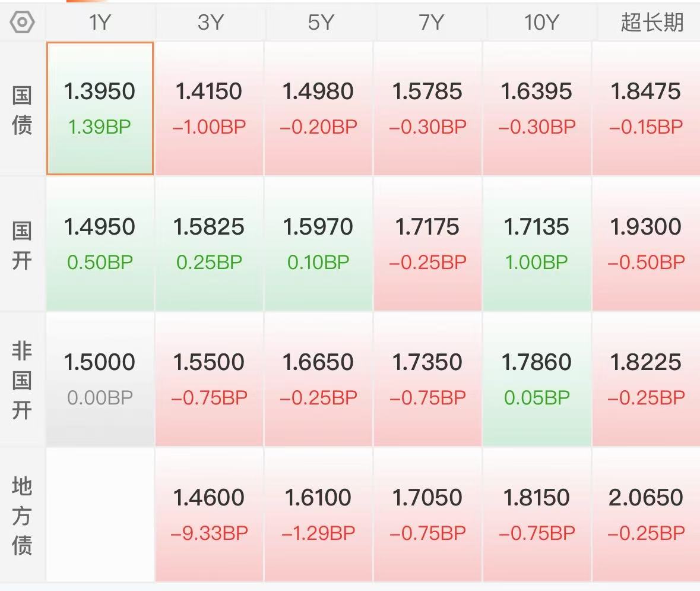Open the 国债 10Y cell showing 1.6395
Viewport: 700px width, 591px height.
pyautogui.click(x=537, y=109)
